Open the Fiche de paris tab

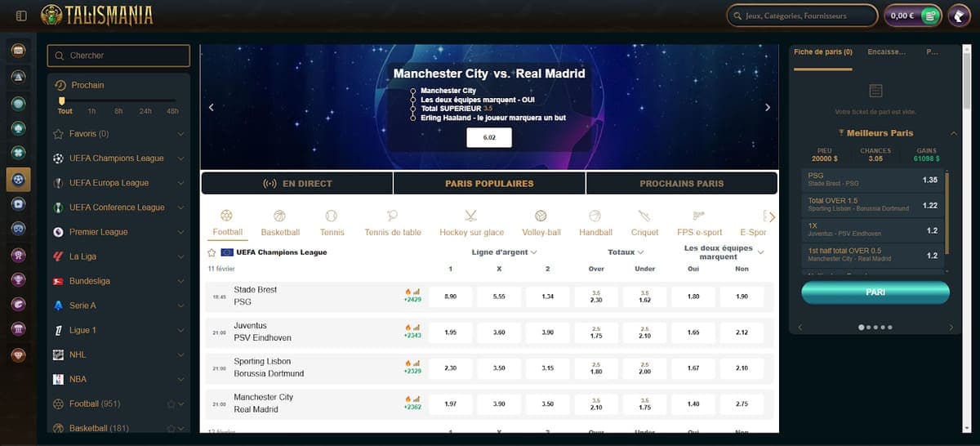point(823,52)
